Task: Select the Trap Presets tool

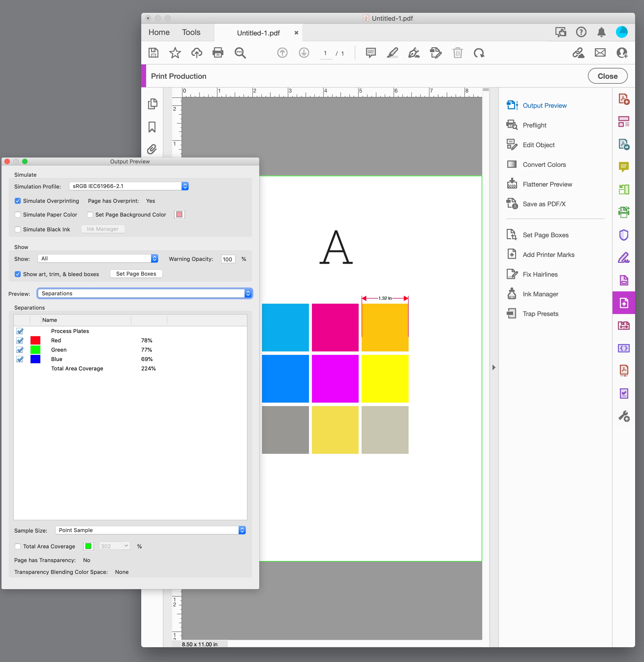Action: coord(540,314)
